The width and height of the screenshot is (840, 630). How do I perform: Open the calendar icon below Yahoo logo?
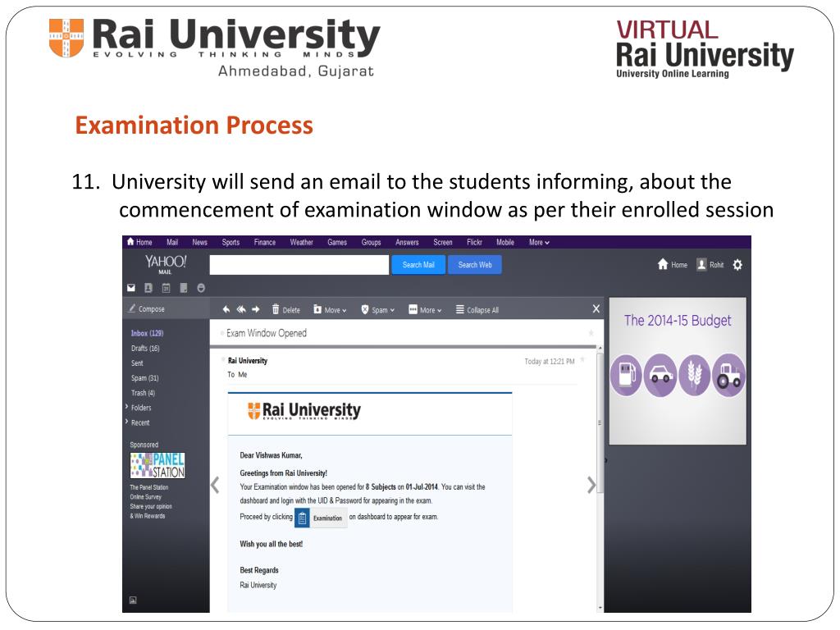(166, 288)
